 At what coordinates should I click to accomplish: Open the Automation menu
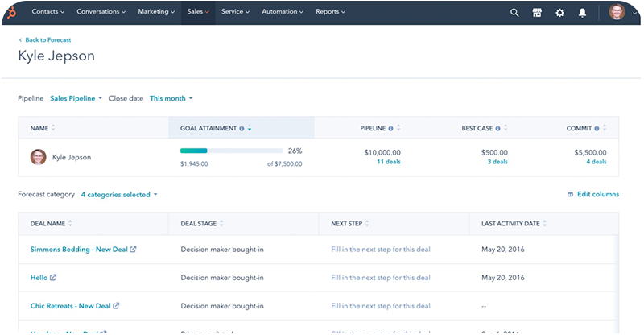point(283,12)
